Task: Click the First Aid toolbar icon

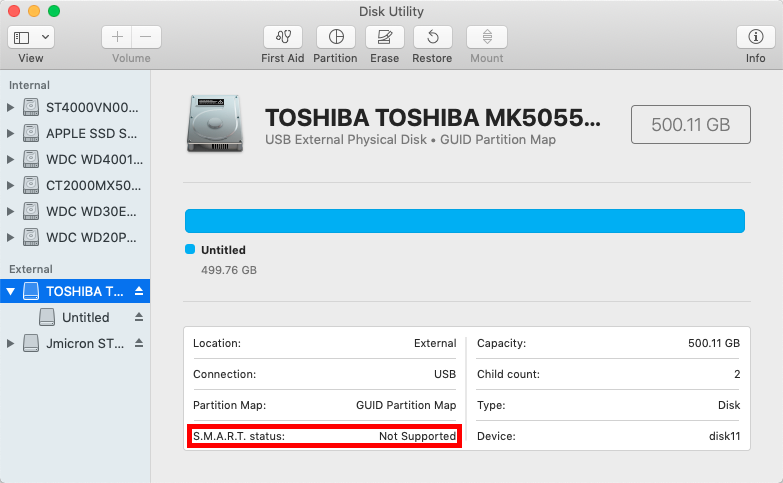Action: click(x=282, y=38)
